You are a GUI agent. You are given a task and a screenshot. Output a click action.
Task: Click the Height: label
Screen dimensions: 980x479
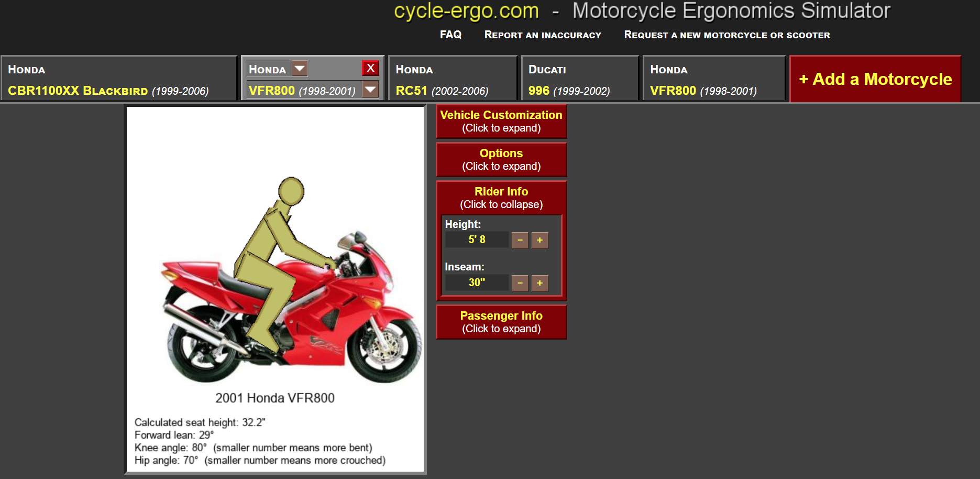(x=463, y=224)
